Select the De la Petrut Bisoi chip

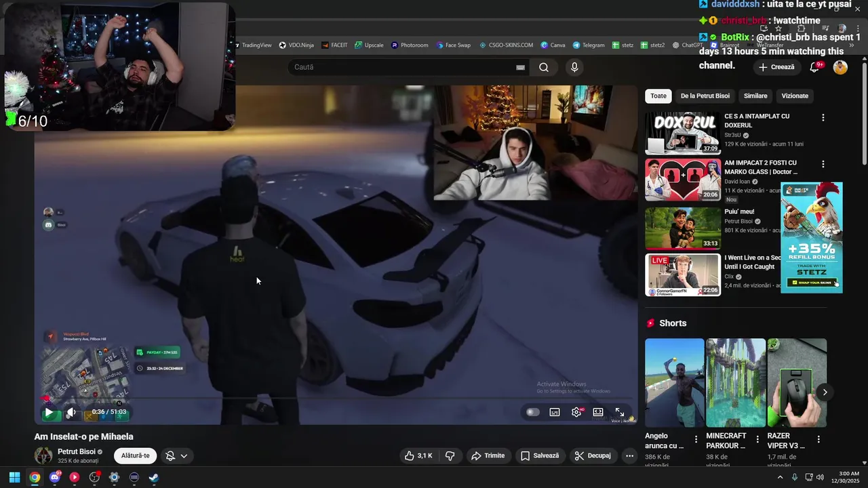705,96
